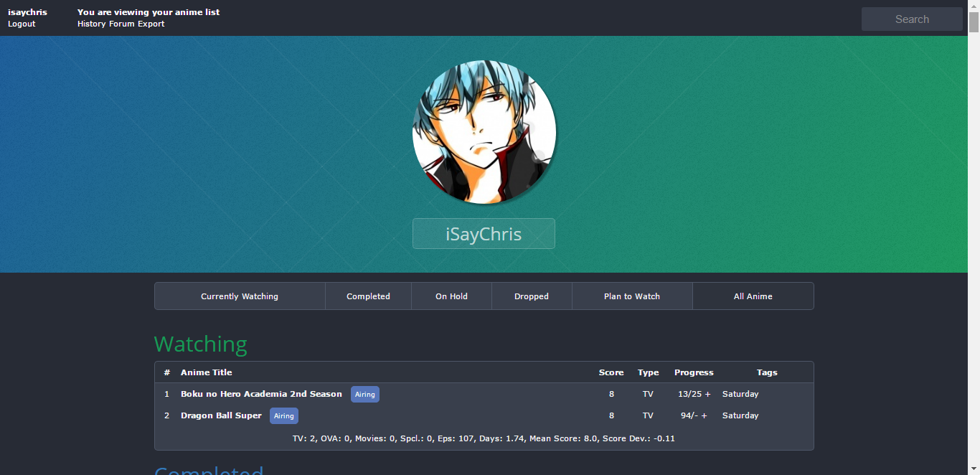Open the Currently Watching tab
This screenshot has width=980, height=475.
[x=240, y=296]
